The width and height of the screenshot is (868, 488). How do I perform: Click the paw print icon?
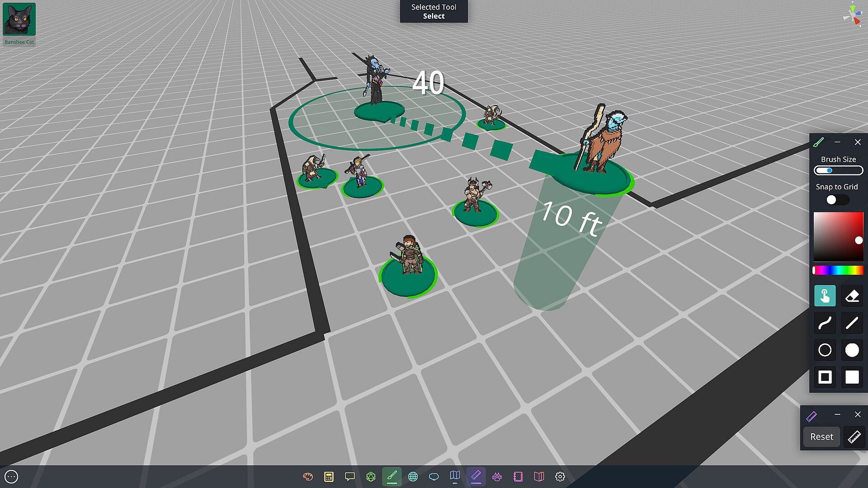[497, 477]
